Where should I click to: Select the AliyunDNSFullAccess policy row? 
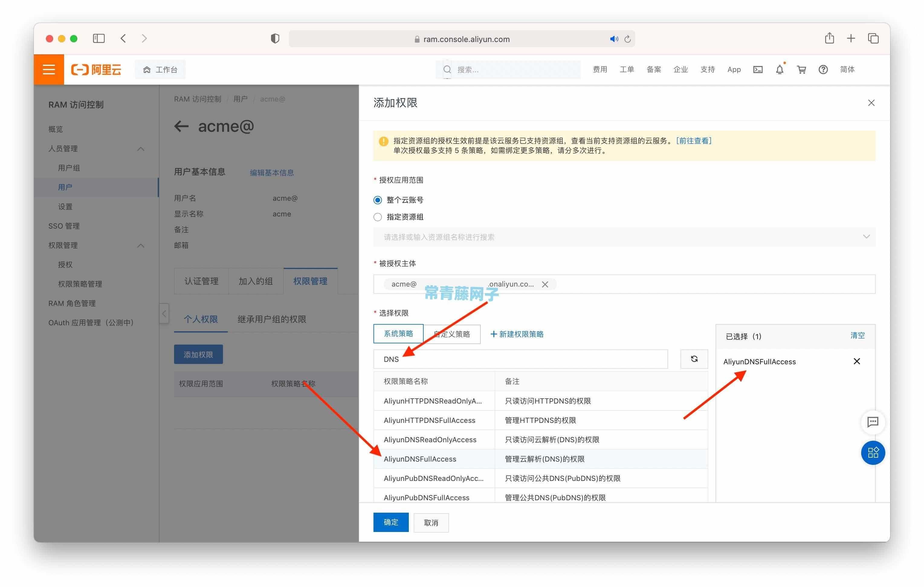point(540,459)
